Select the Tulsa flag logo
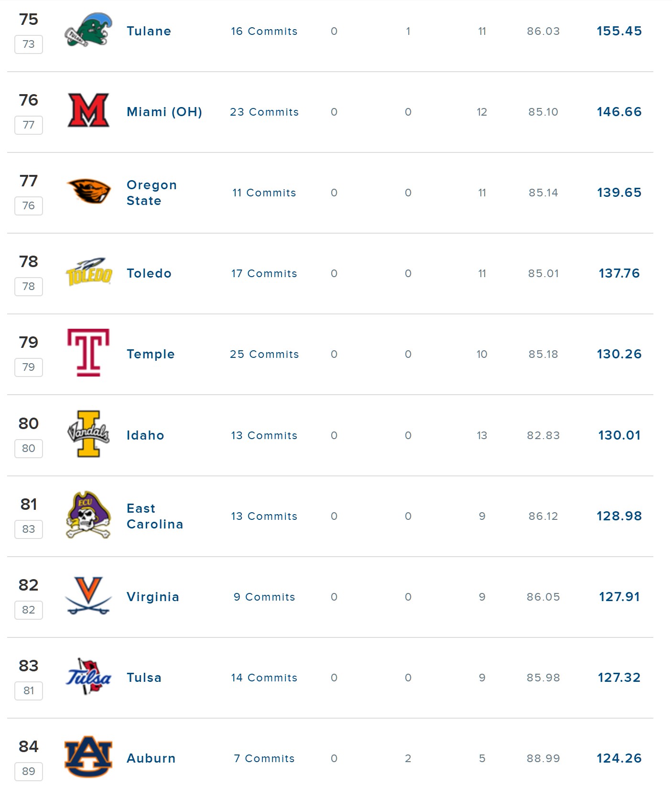 (x=88, y=676)
